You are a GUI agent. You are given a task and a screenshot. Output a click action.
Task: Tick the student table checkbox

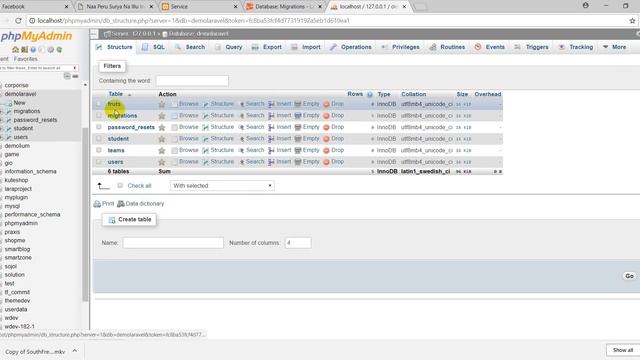98,138
